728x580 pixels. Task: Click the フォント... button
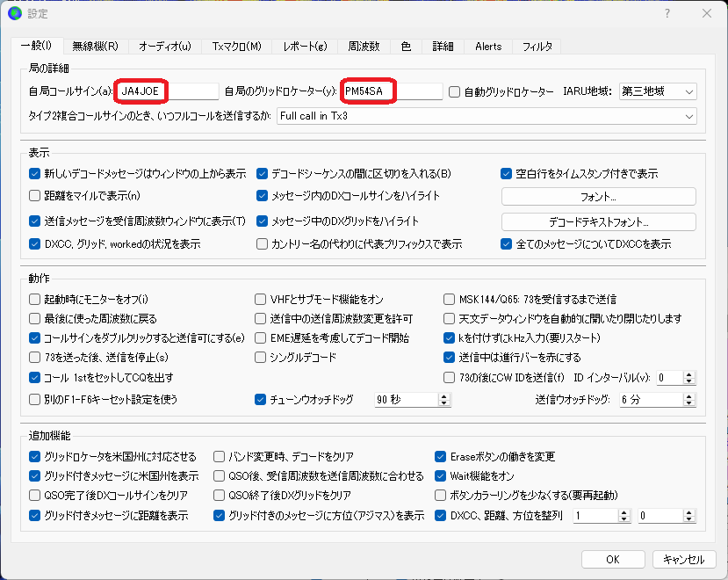pos(598,197)
